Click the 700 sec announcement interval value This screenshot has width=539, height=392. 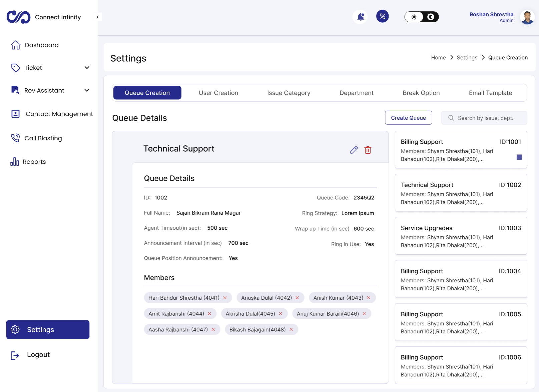click(x=238, y=243)
